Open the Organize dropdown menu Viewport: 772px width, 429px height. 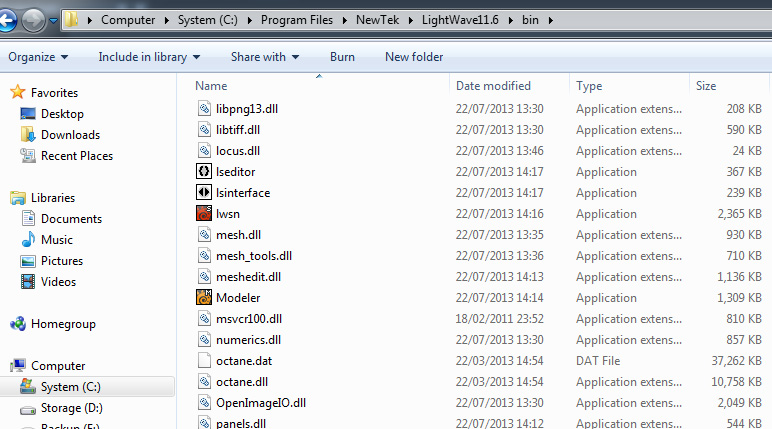(x=38, y=57)
